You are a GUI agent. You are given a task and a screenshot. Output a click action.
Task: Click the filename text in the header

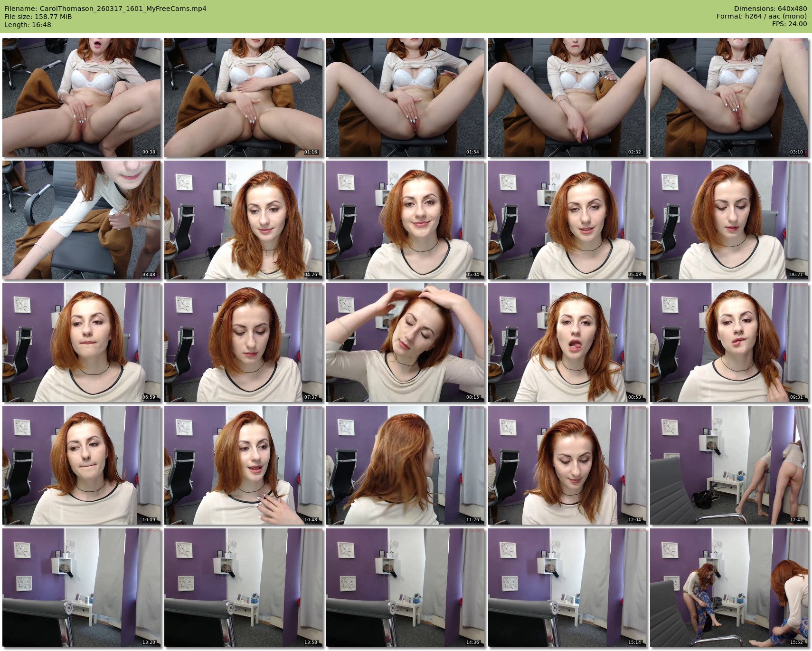(x=105, y=9)
